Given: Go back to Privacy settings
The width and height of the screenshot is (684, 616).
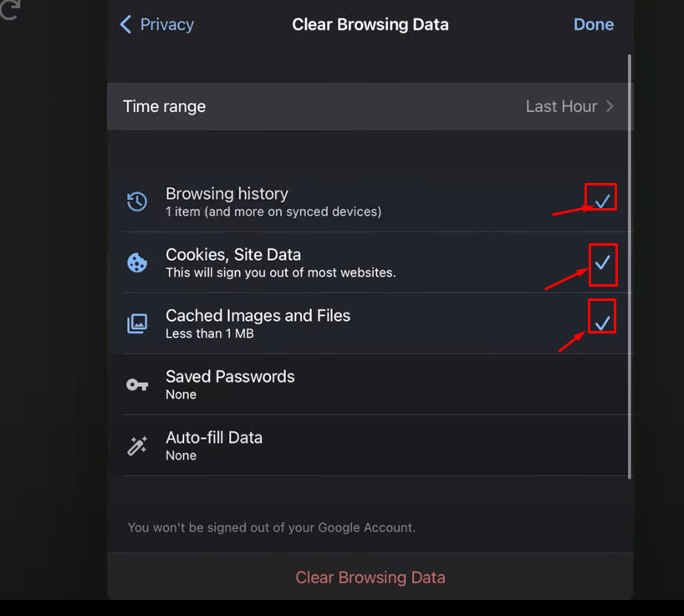Looking at the screenshot, I should point(157,24).
